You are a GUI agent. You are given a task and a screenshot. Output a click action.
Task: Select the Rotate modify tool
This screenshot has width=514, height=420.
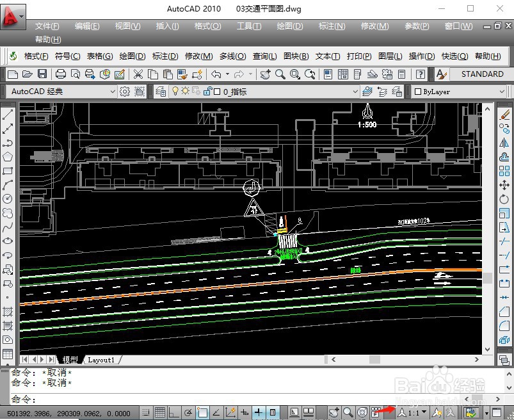tap(504, 199)
